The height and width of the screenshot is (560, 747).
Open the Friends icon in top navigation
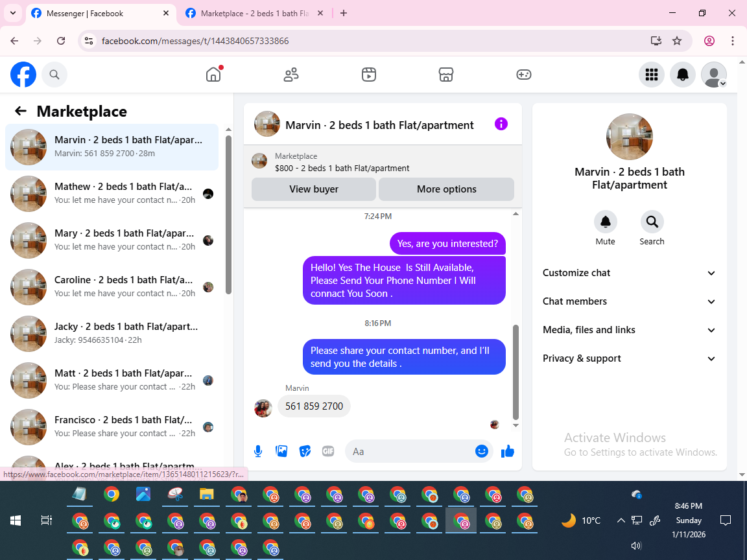[291, 75]
